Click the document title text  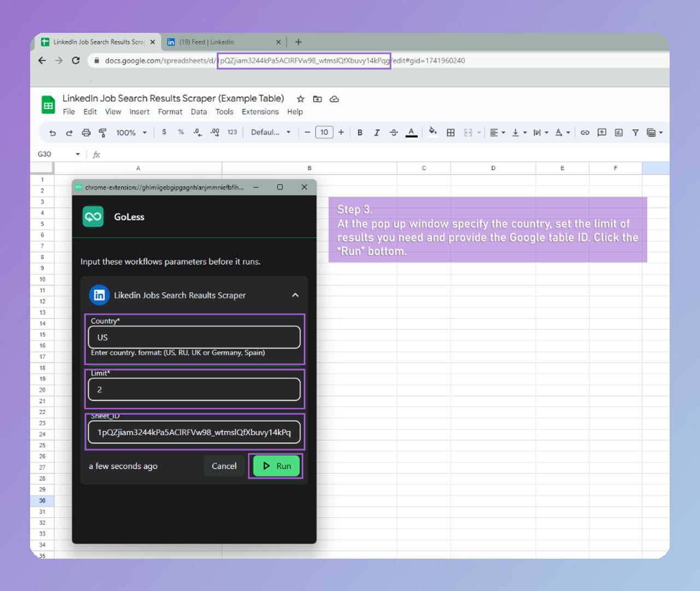173,99
